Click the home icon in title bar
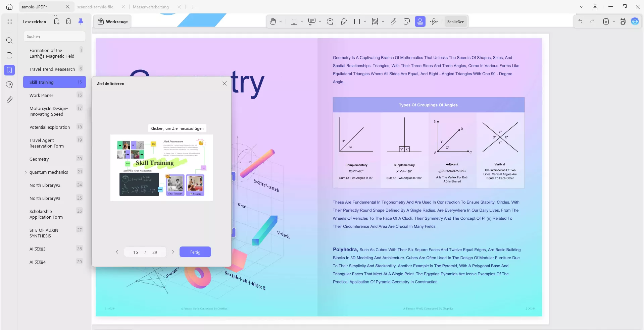The image size is (644, 330). (9, 7)
